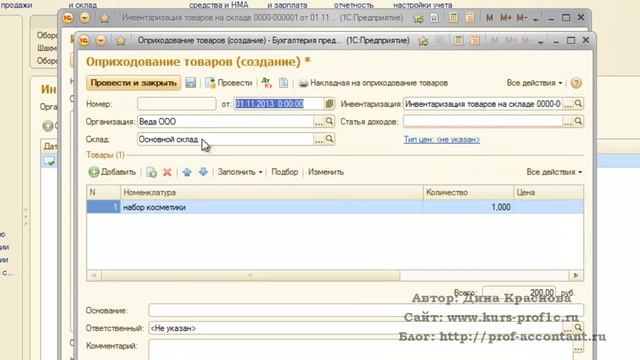
Task: Click the magnifier icon for Склад
Action: click(329, 139)
